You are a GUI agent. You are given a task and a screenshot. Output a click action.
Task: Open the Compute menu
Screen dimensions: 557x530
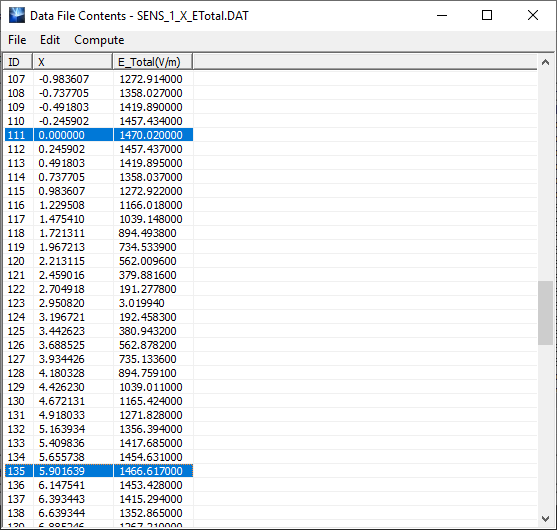tap(99, 40)
